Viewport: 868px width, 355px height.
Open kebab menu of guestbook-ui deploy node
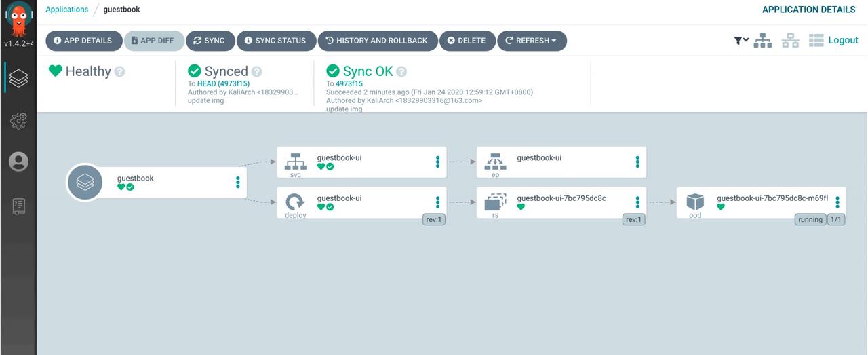437,202
